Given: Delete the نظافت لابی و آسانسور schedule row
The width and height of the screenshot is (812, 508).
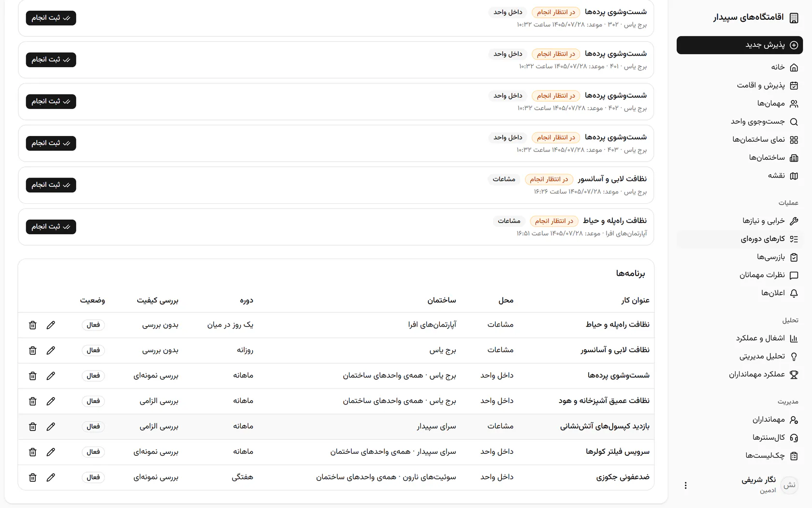Looking at the screenshot, I should pyautogui.click(x=33, y=350).
